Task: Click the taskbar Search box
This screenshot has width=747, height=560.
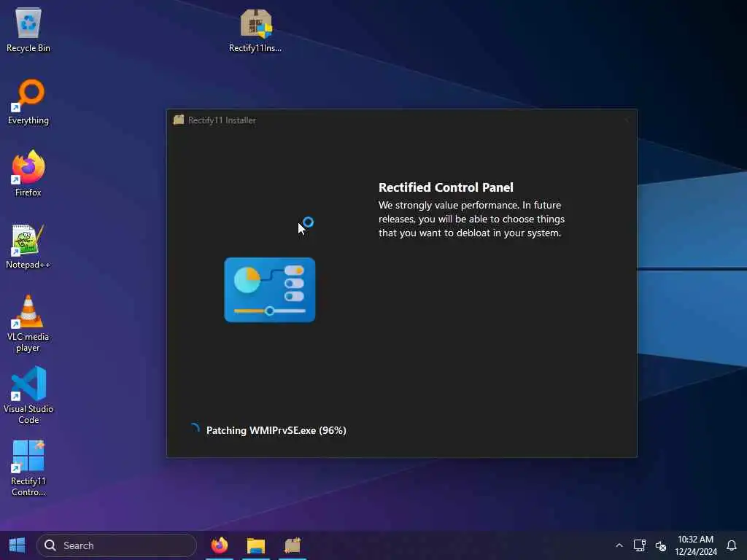Action: 117,545
